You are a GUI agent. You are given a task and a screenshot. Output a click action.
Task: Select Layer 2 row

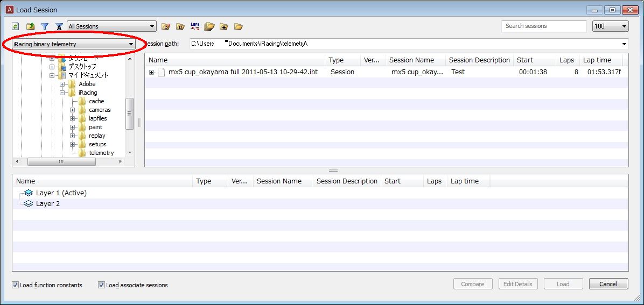[x=320, y=204]
